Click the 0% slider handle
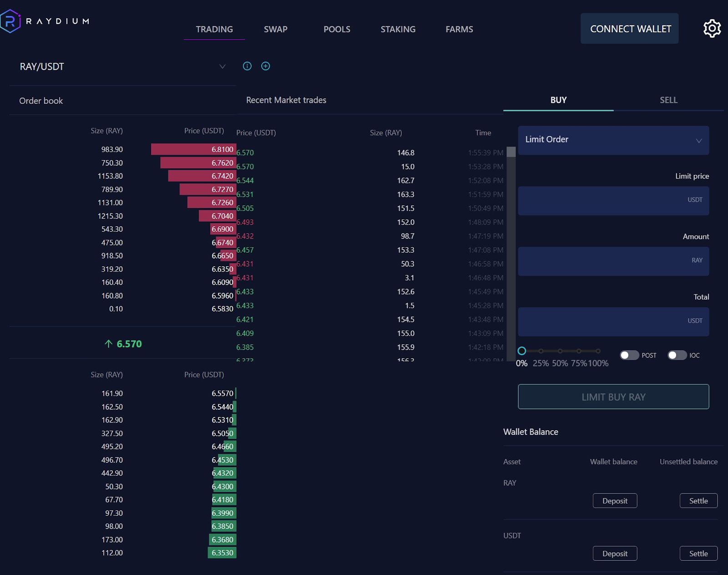This screenshot has height=575, width=728. coord(522,351)
